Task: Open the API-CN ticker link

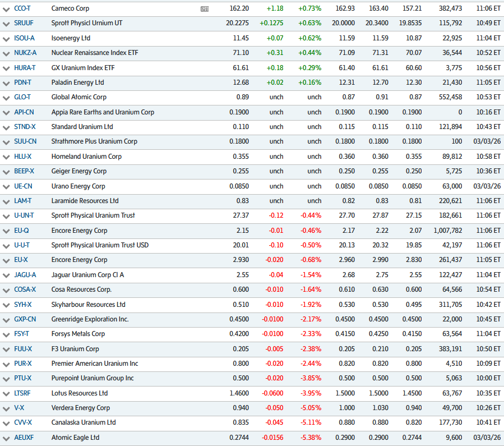Action: pyautogui.click(x=24, y=112)
